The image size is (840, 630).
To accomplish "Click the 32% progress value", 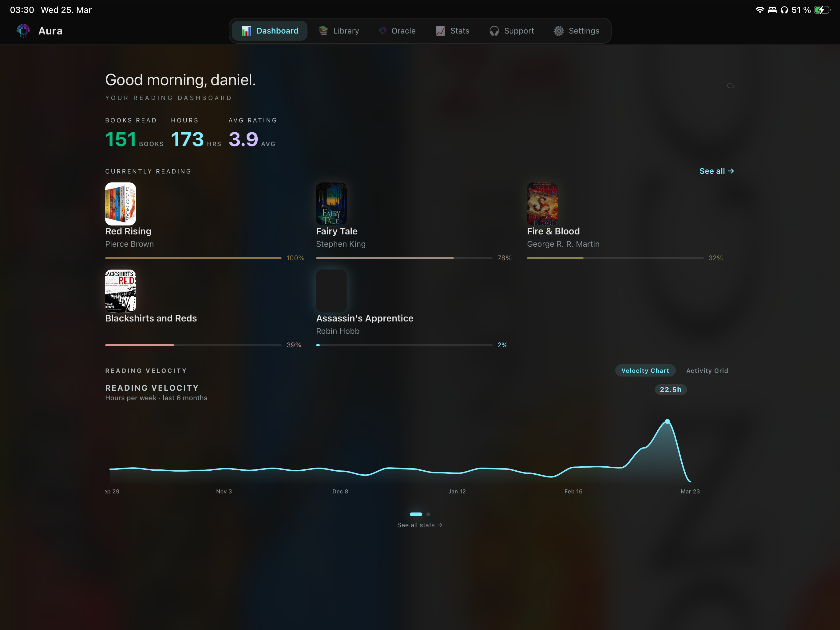I will pos(715,258).
